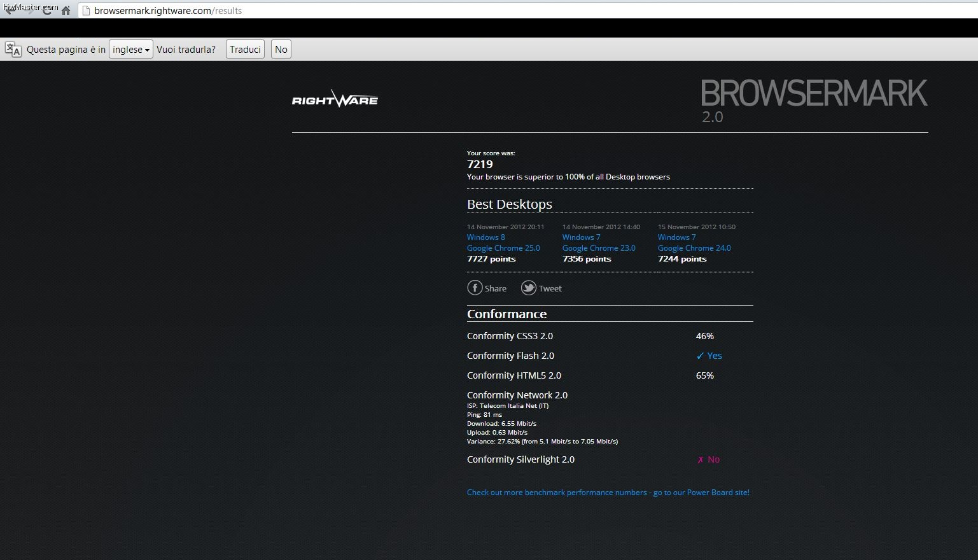Viewport: 978px width, 560px height.
Task: Click '14 November 2012 14:40' date
Action: 601,227
